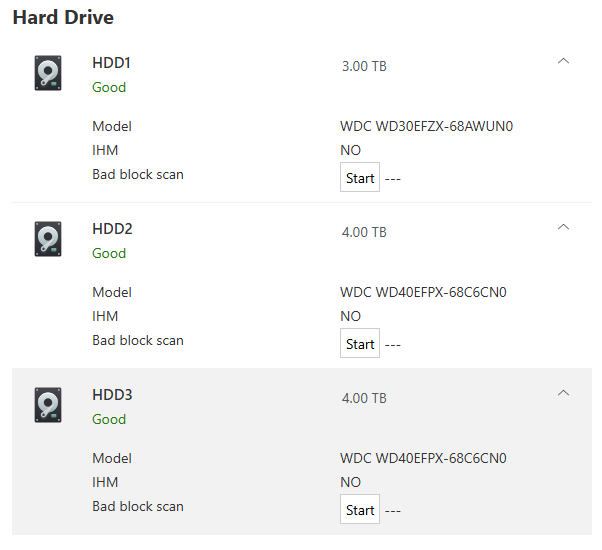Click the Hard Drive section heading
The image size is (602, 550).
click(63, 18)
